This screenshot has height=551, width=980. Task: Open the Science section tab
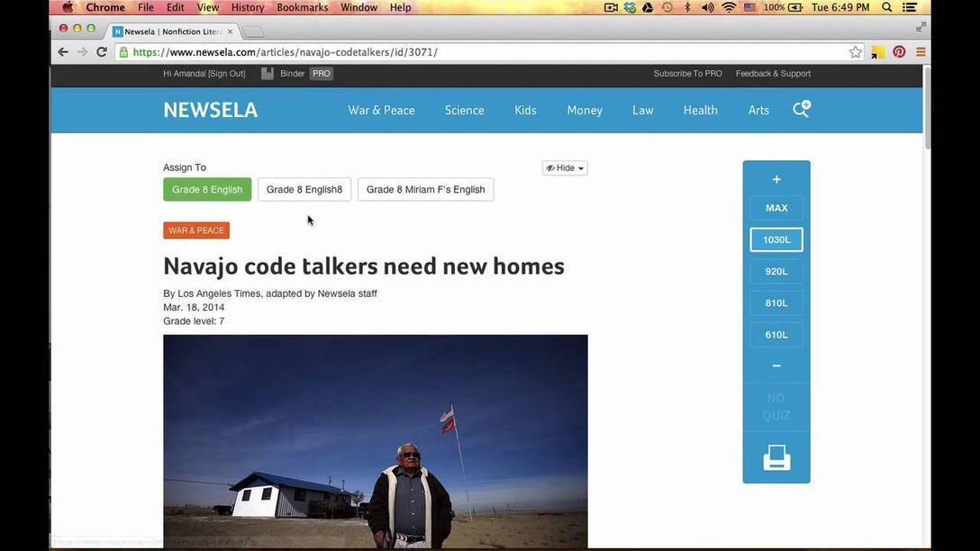click(464, 110)
